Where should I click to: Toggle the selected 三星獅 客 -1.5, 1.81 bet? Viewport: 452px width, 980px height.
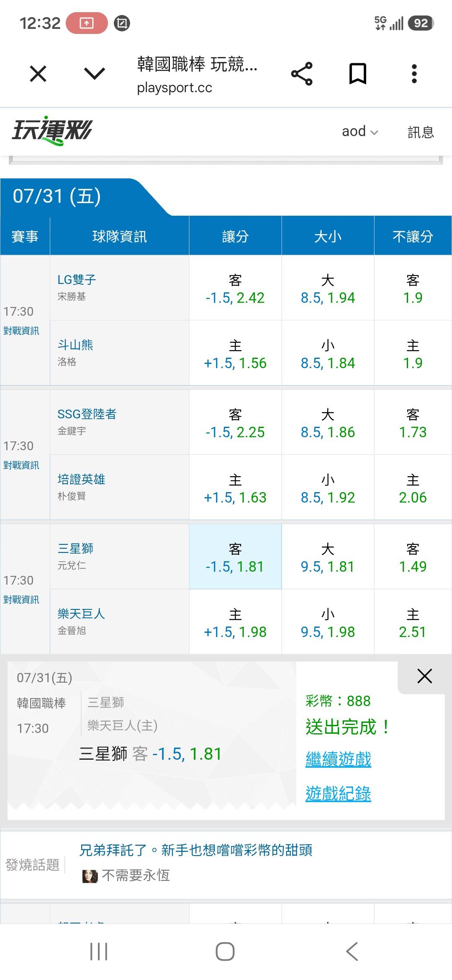click(235, 557)
